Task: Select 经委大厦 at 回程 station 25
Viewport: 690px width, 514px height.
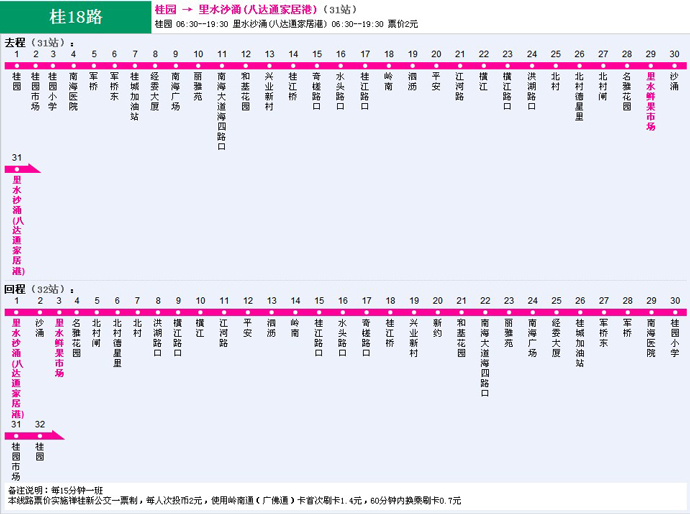Action: 556,338
